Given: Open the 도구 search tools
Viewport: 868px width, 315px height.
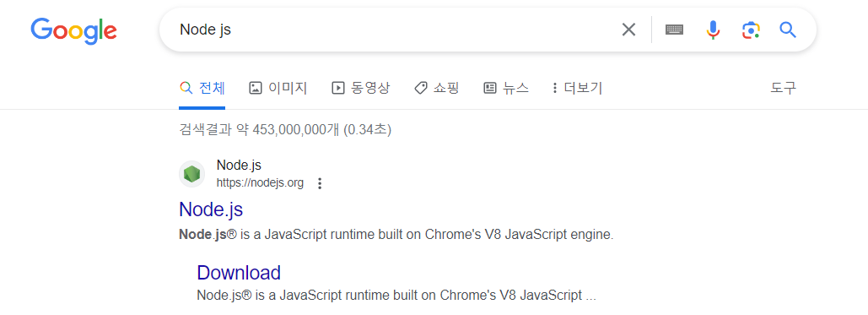Looking at the screenshot, I should (784, 88).
